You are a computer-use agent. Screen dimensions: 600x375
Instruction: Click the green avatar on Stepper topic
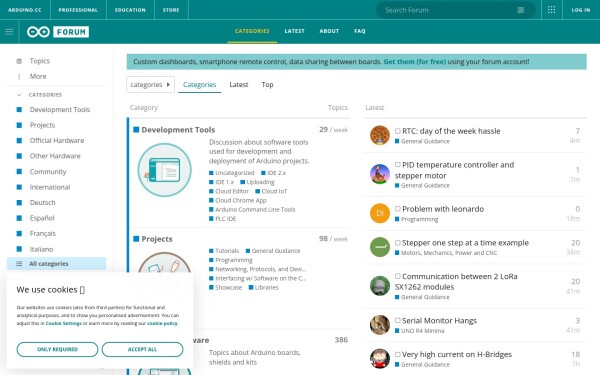tap(380, 247)
